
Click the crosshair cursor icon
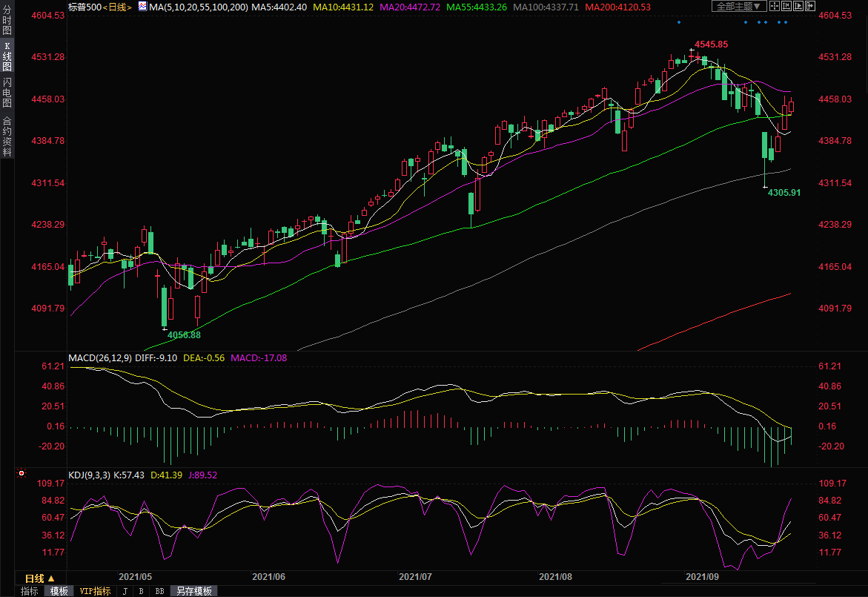coord(773,6)
